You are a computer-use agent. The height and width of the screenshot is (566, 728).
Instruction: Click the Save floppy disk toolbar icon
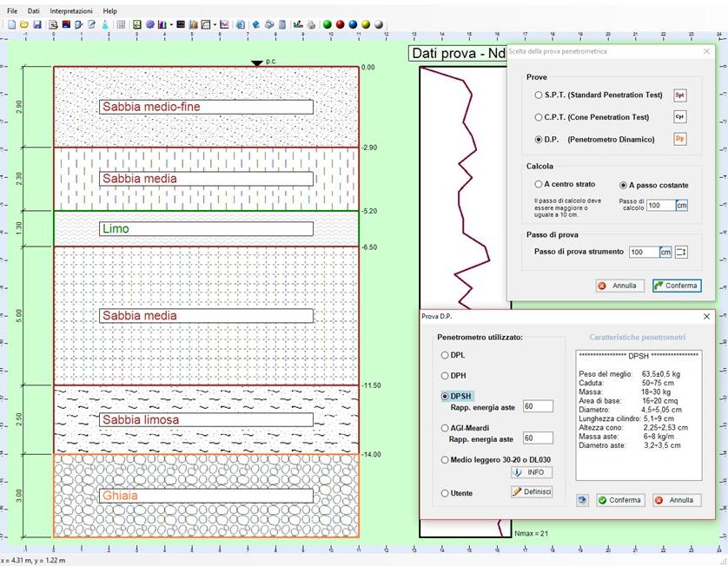coord(37,24)
